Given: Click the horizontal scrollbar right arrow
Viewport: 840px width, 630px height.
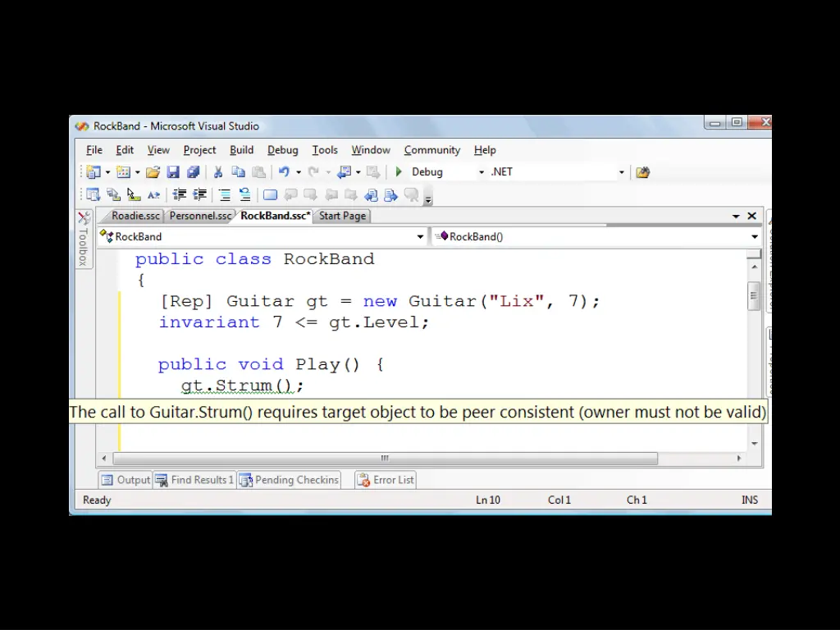Looking at the screenshot, I should pos(739,458).
